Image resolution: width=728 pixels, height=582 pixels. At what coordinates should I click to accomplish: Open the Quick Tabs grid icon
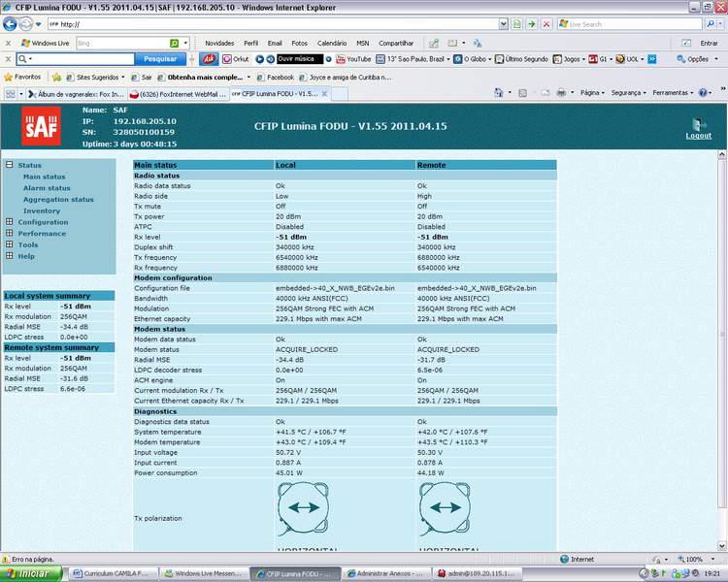click(x=11, y=94)
